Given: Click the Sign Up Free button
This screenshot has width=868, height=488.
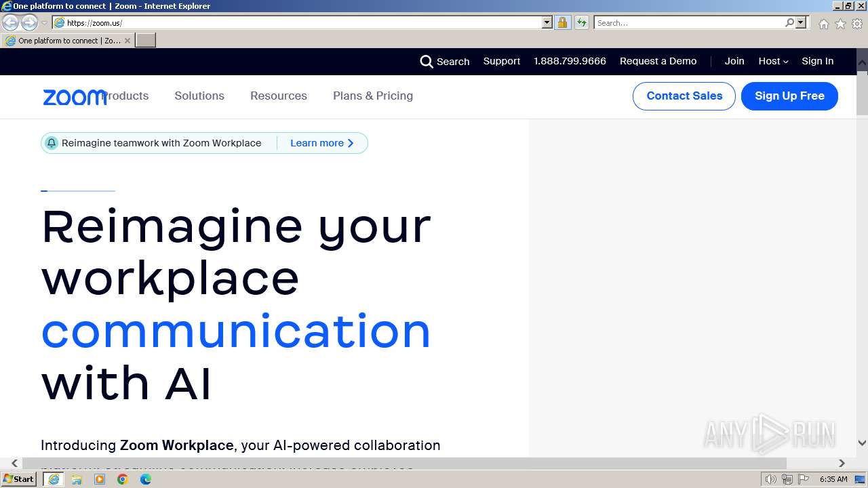Looking at the screenshot, I should 789,96.
